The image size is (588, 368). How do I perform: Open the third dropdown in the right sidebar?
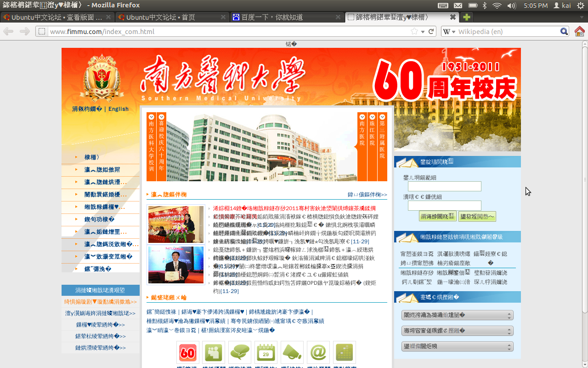pos(458,346)
